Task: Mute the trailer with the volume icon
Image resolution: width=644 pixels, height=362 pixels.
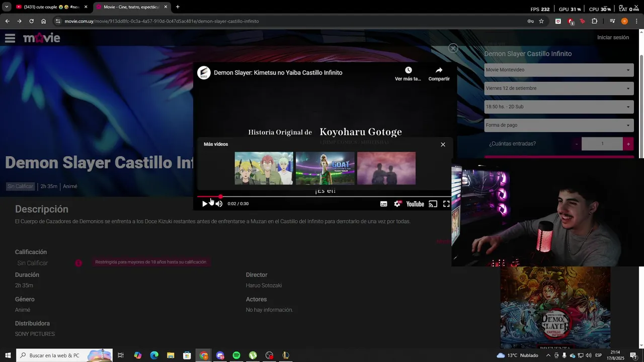Action: 219,204
